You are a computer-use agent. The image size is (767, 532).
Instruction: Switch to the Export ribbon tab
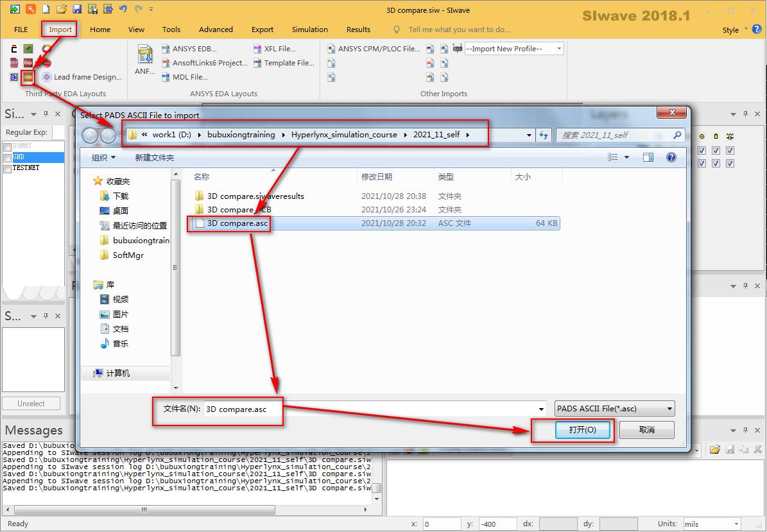263,30
